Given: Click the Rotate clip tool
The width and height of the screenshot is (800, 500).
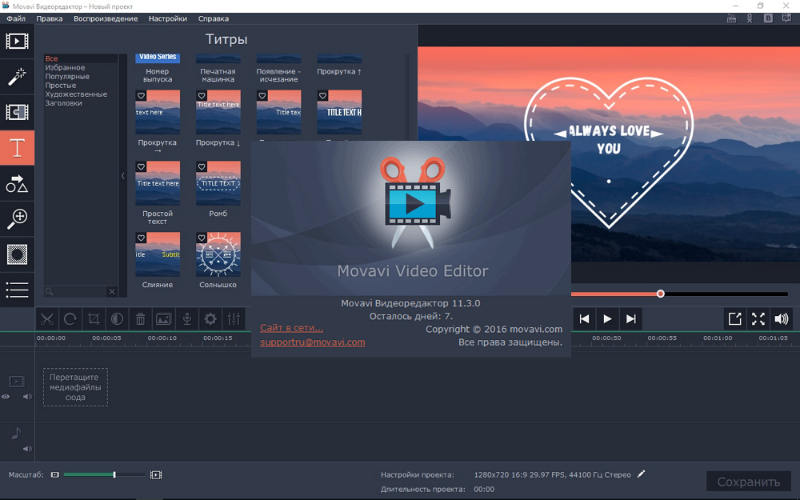Looking at the screenshot, I should click(x=70, y=319).
